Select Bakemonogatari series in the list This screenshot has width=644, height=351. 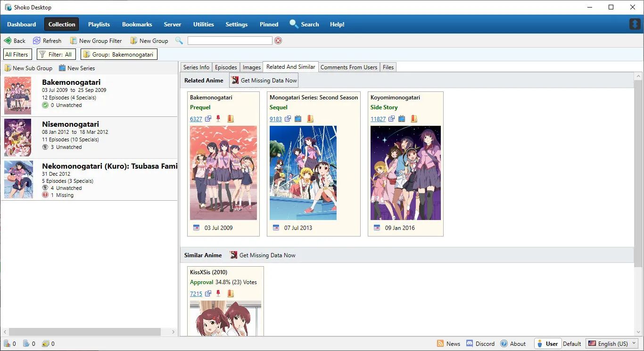pos(90,96)
